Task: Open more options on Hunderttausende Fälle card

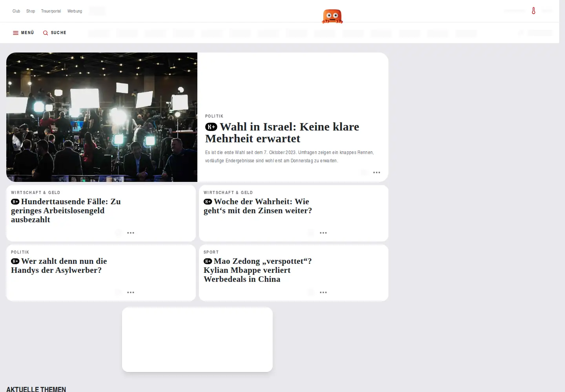Action: (x=131, y=233)
